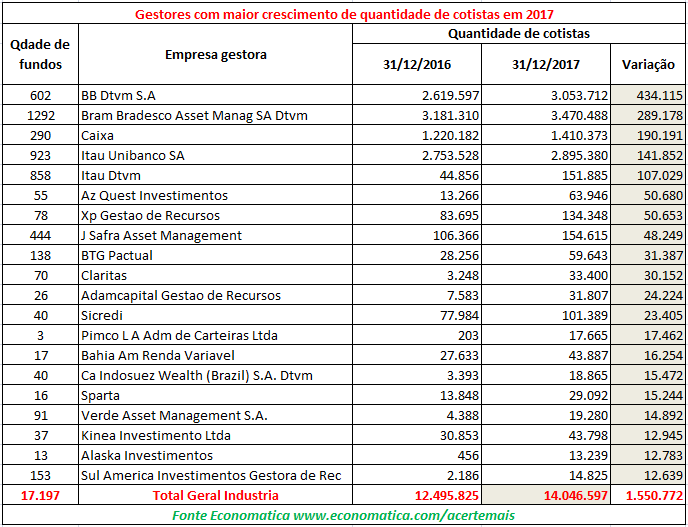Click the 'Kinea Investimento Ltda' cell
The image size is (688, 527).
pos(215,435)
